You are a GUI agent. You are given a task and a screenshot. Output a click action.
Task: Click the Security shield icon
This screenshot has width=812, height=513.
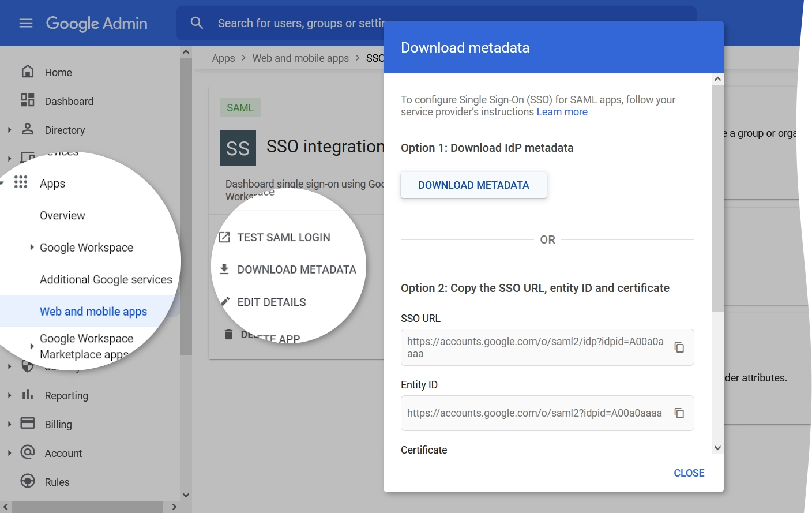tap(28, 366)
